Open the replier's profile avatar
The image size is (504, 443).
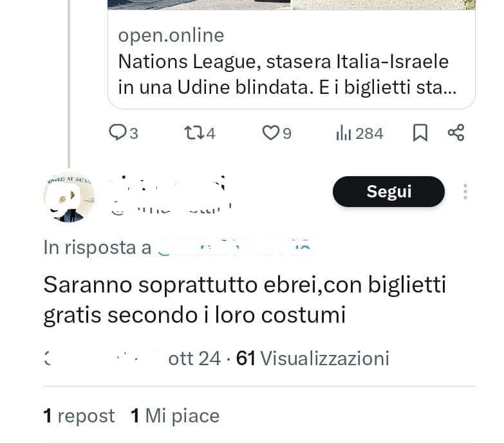pos(69,197)
